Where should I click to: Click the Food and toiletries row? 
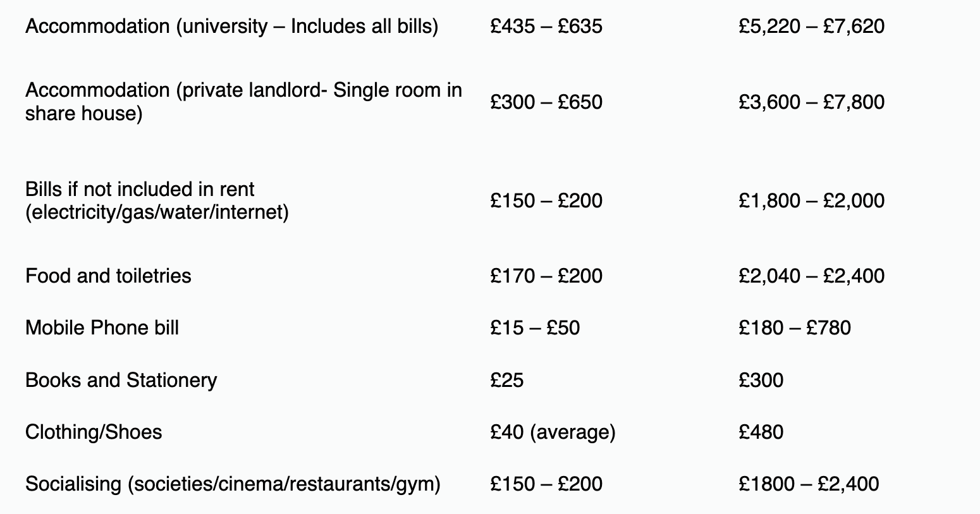[x=108, y=276]
